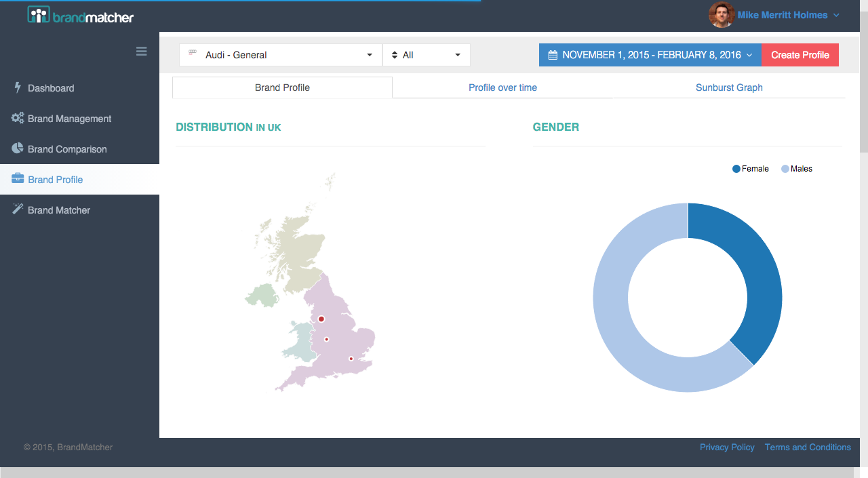Screen dimensions: 868x478
Task: Switch to the Brand Profile tab
Action: click(282, 87)
